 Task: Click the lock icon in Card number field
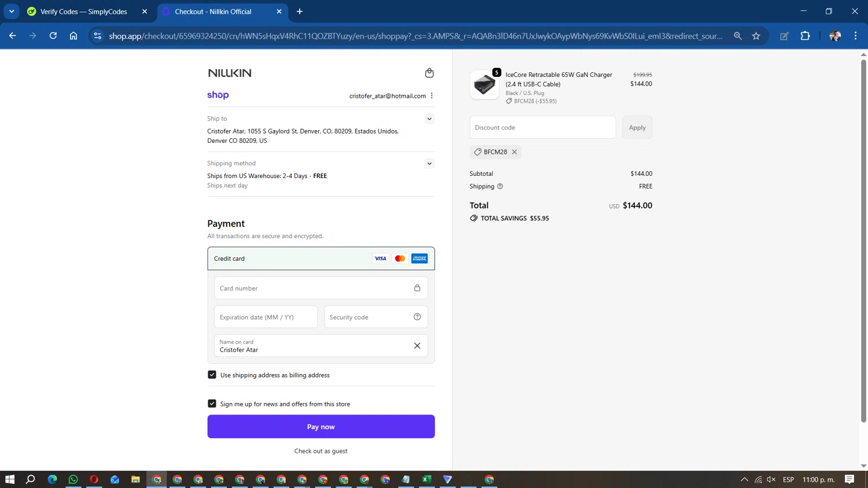pyautogui.click(x=417, y=288)
